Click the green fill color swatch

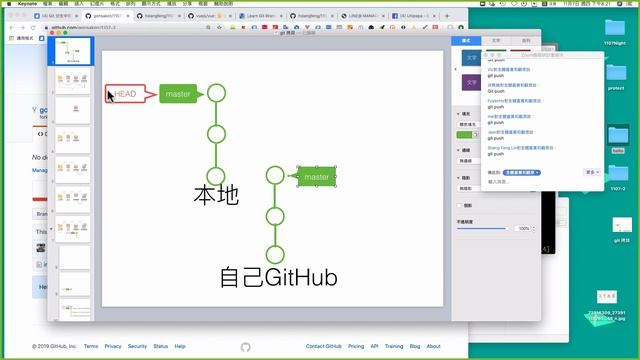click(464, 135)
